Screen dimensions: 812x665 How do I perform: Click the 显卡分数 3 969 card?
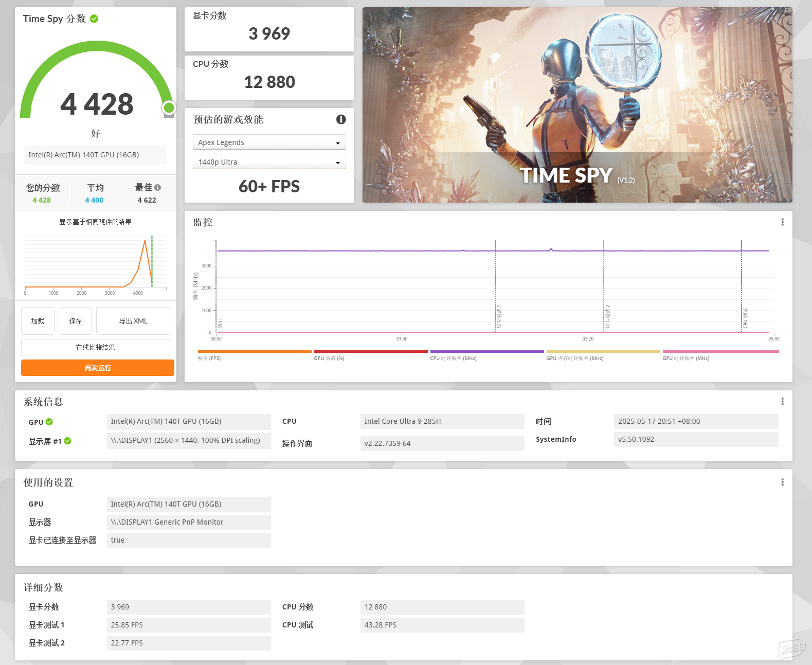click(269, 29)
